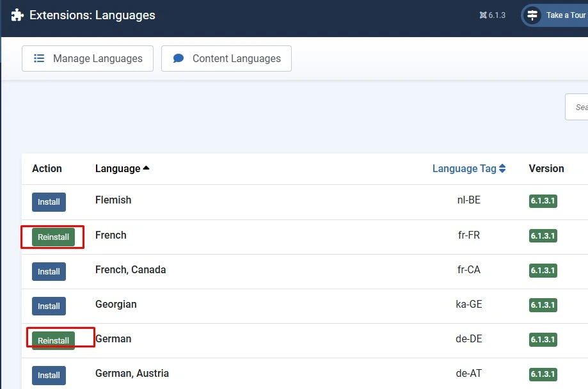Focus the Search input field
The width and height of the screenshot is (588, 389).
tap(576, 107)
